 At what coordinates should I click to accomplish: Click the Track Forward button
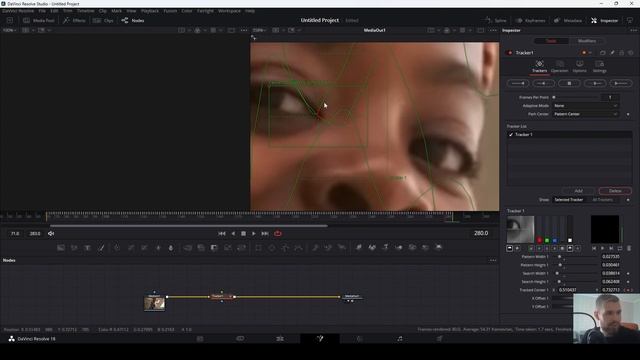(621, 83)
